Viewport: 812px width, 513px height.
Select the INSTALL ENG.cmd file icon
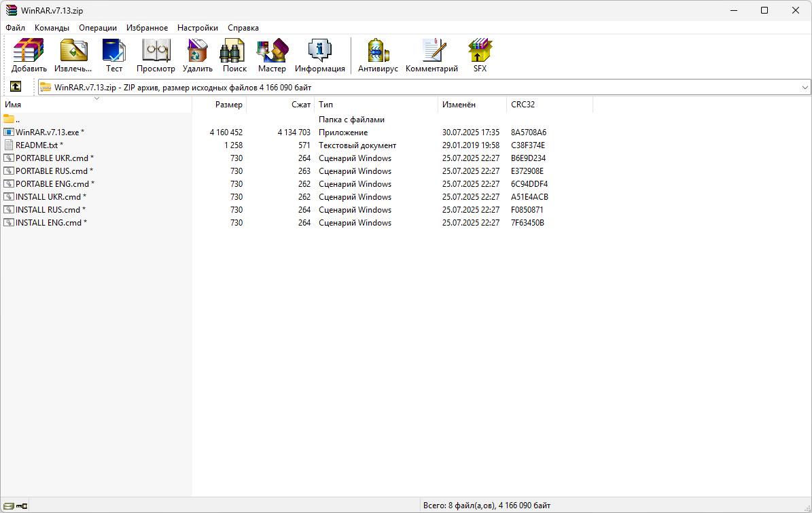[9, 223]
